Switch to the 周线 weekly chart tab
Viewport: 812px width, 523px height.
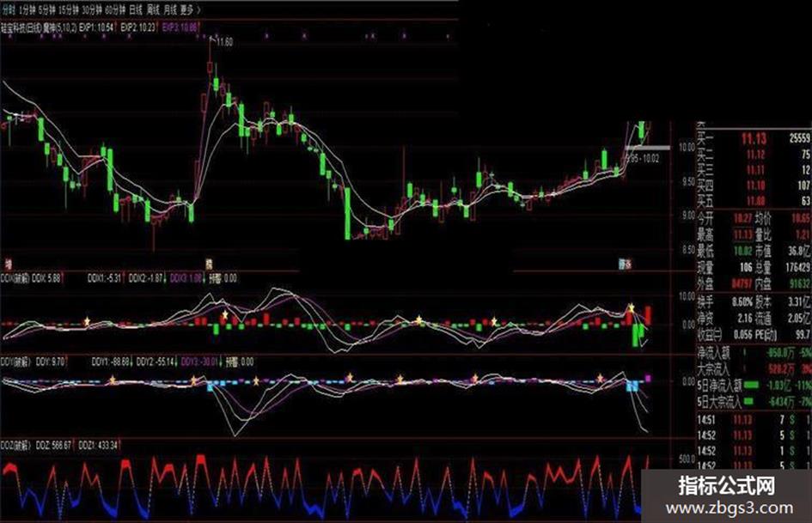pyautogui.click(x=153, y=9)
